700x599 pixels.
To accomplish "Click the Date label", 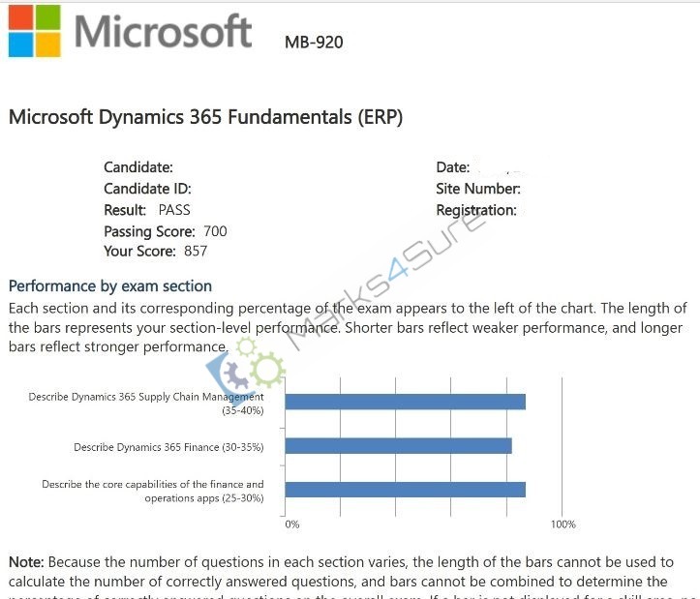I will pos(453,167).
